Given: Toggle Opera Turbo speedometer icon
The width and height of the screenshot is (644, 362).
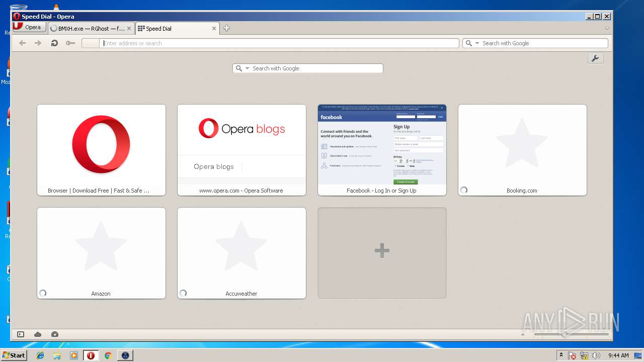Looking at the screenshot, I should tap(55, 334).
